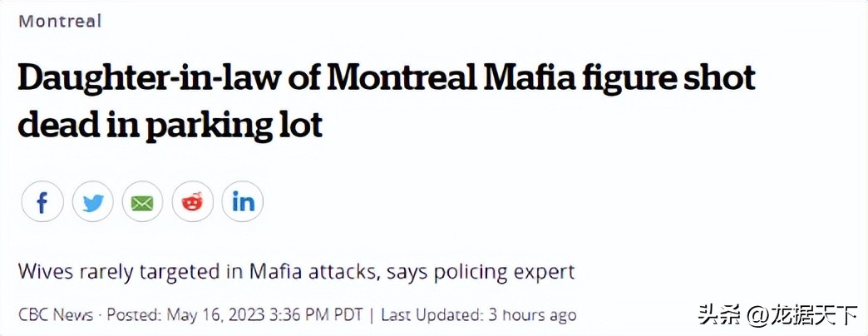Share article on Facebook
868x336 pixels.
42,202
